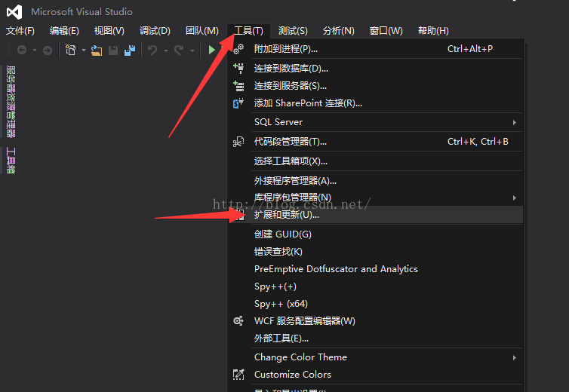569x392 pixels.
Task: Open the 调试(D) menu
Action: (155, 31)
